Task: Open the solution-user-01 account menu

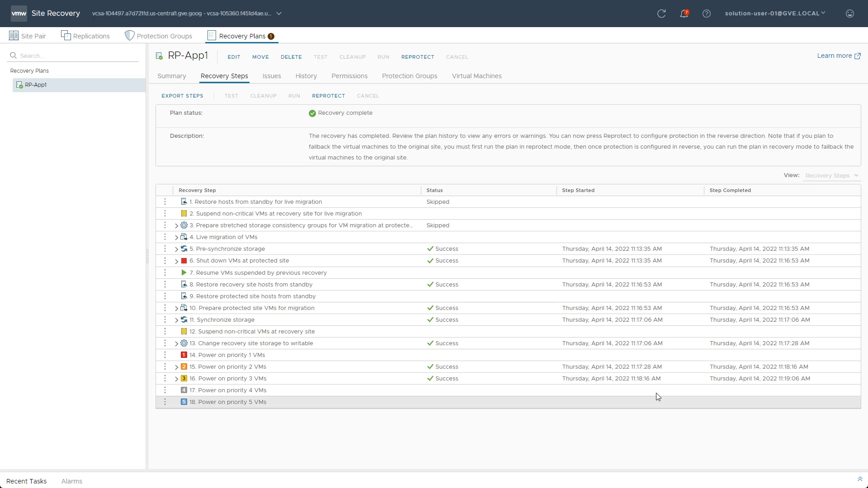Action: 775,13
